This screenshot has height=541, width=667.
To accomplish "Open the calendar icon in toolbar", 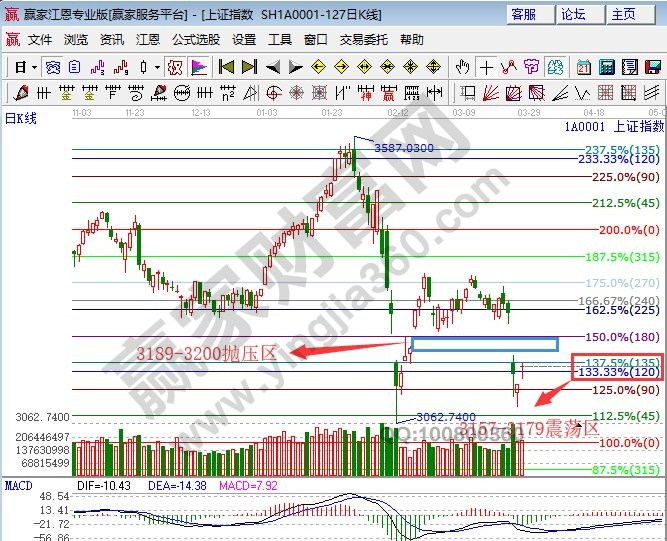I will [x=584, y=68].
